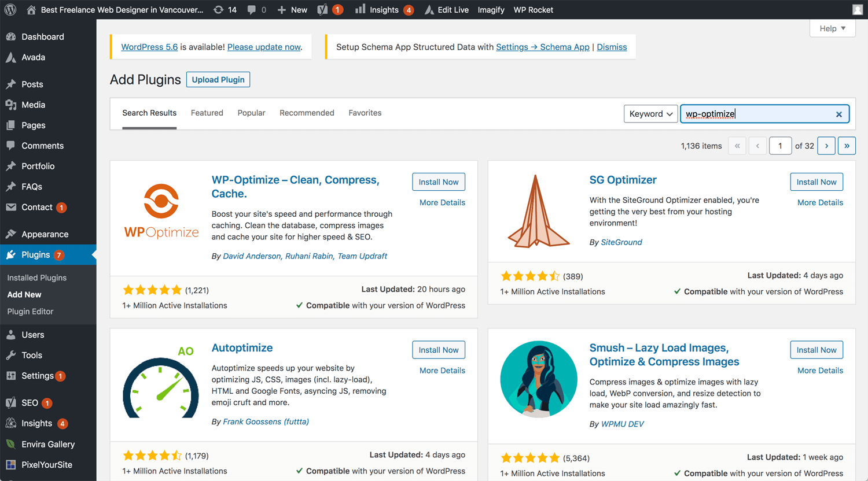Open the site home icon link
This screenshot has height=481, width=868.
coord(31,10)
